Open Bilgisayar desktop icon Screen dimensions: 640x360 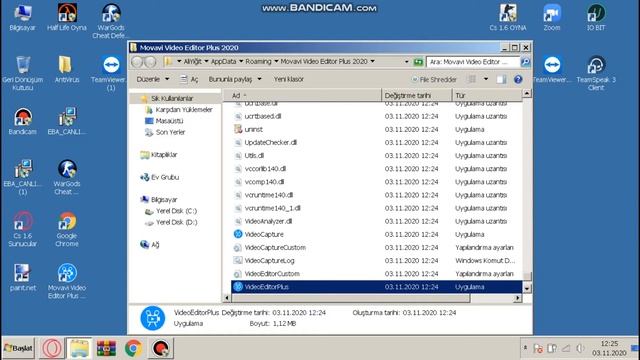[22, 18]
